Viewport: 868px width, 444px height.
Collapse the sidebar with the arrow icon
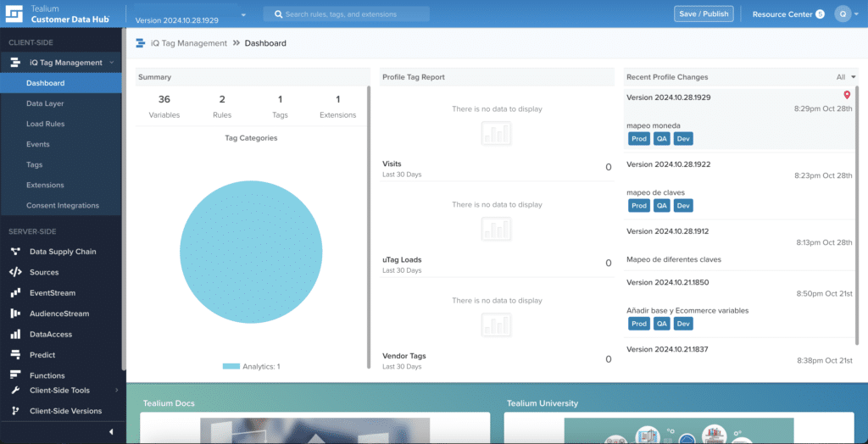click(x=111, y=432)
